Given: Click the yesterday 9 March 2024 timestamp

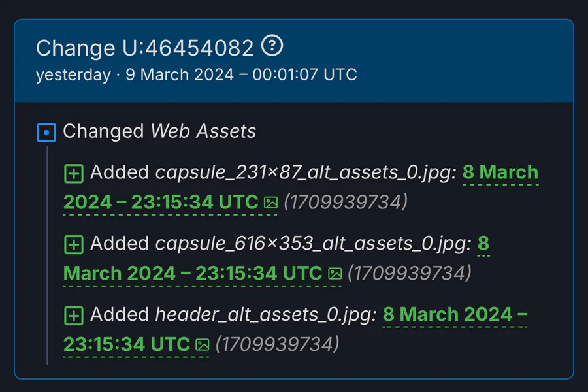Looking at the screenshot, I should pos(197,74).
